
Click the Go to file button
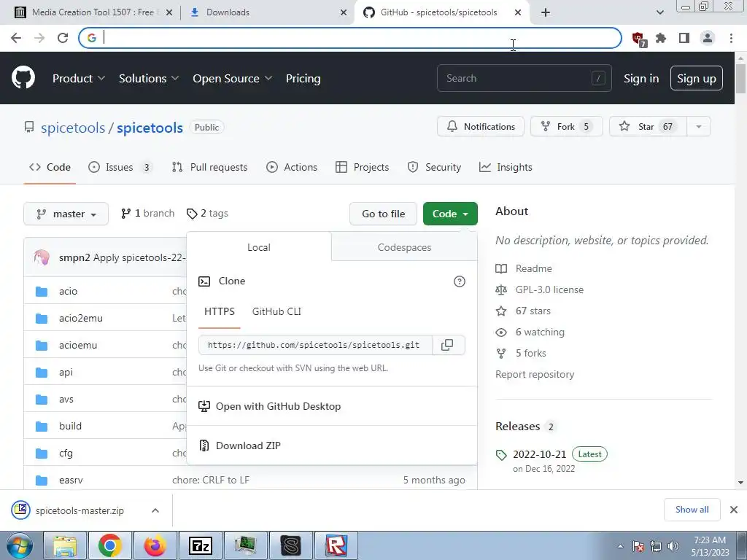pyautogui.click(x=383, y=214)
